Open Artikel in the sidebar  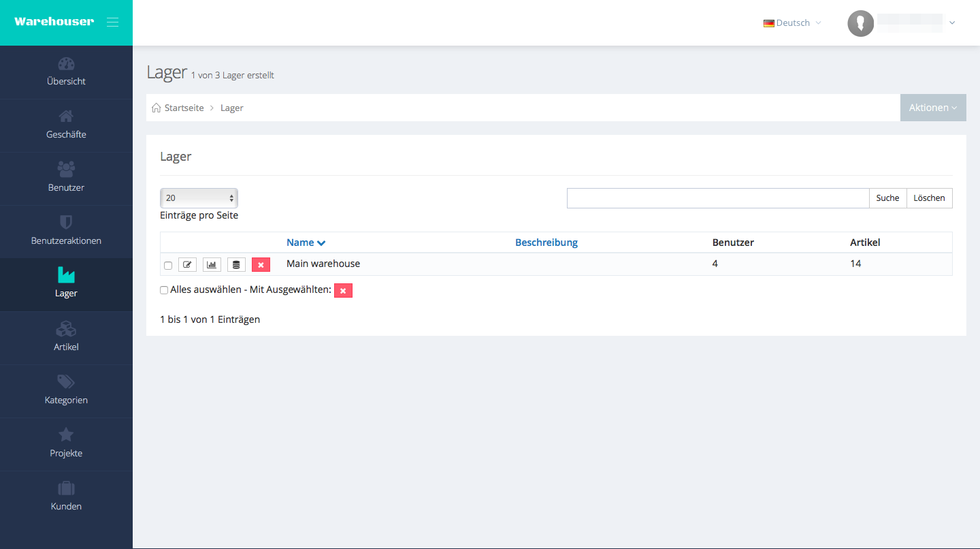(66, 338)
